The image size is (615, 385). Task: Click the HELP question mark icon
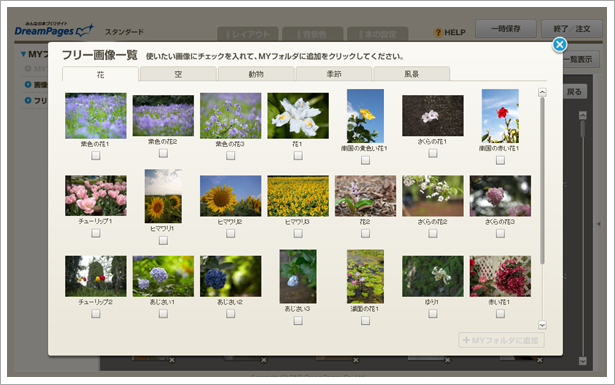pyautogui.click(x=438, y=33)
